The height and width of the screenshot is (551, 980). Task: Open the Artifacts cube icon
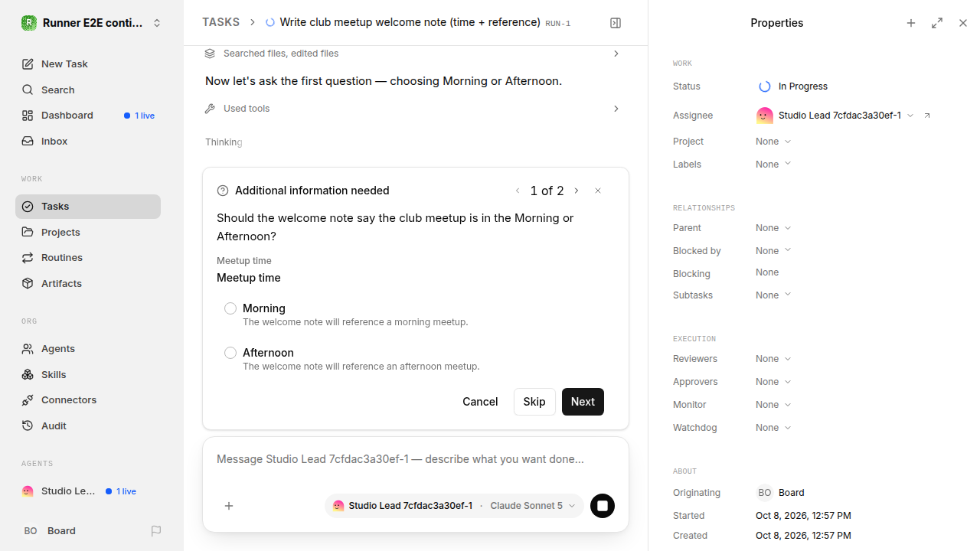click(x=28, y=283)
